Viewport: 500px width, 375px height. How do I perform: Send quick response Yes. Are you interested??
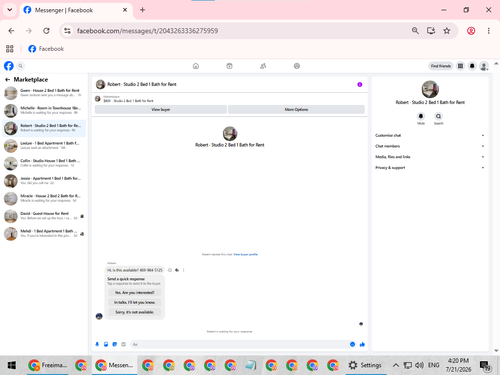(135, 293)
